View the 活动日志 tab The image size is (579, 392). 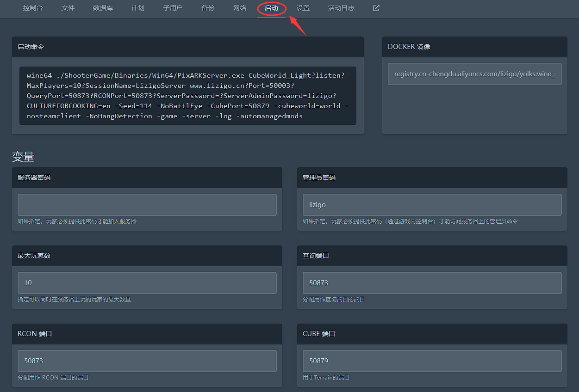click(x=341, y=8)
